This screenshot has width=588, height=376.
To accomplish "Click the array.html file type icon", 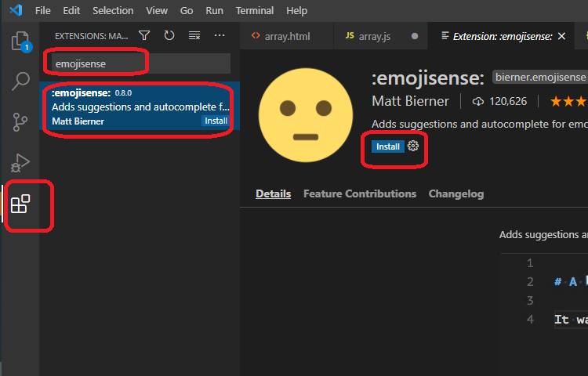I will point(256,35).
